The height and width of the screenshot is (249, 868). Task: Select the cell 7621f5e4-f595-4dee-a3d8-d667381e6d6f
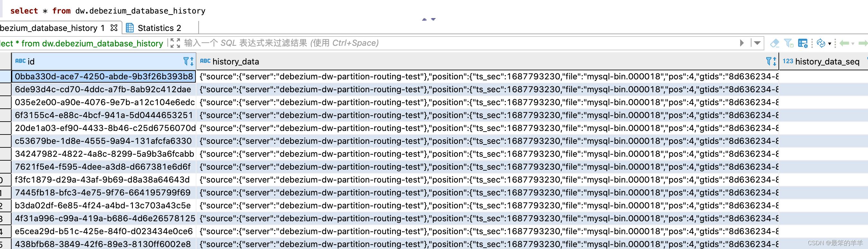click(104, 167)
